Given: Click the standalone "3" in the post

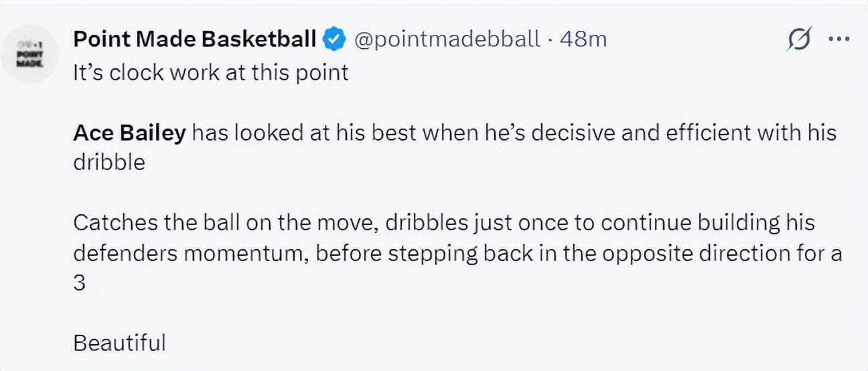Looking at the screenshot, I should pos(79,283).
